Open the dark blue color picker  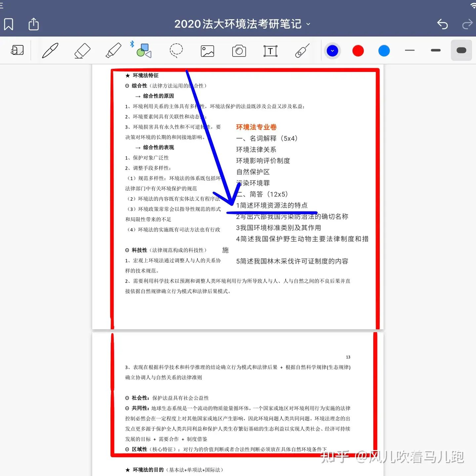pyautogui.click(x=332, y=51)
